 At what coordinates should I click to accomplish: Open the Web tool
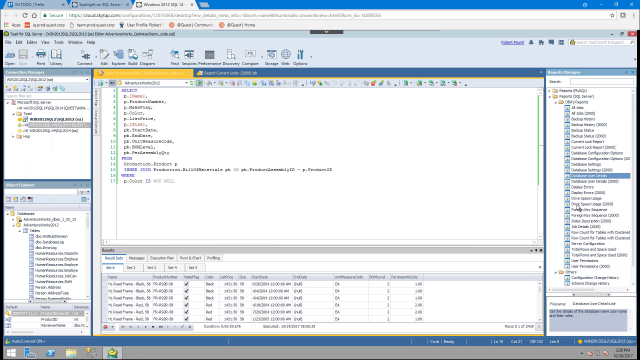[x=285, y=57]
